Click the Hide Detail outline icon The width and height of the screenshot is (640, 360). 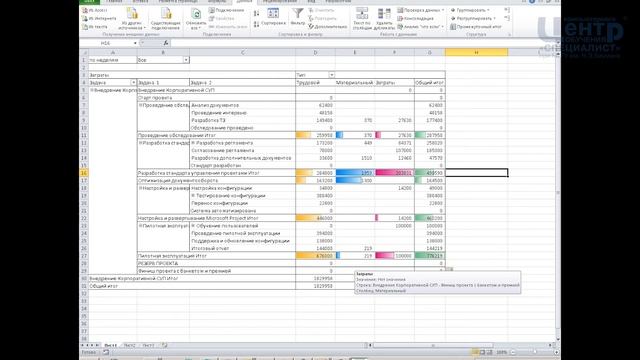(x=507, y=18)
